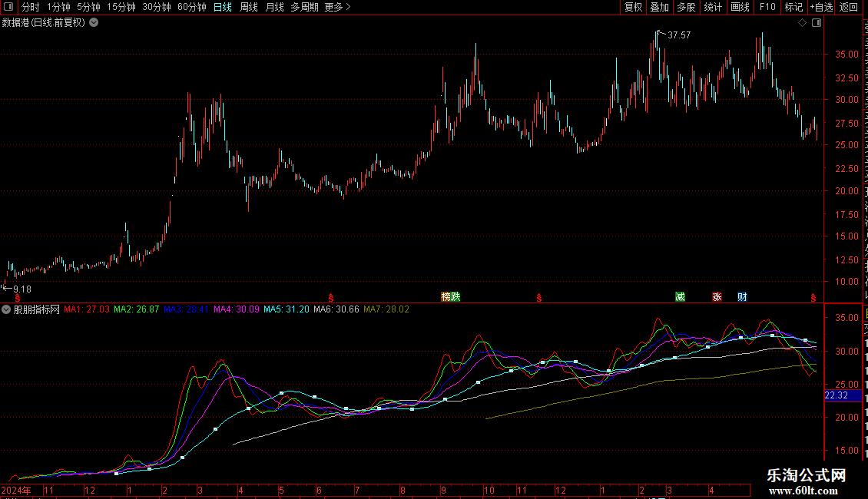Click the 叠加 overlay button
Image resolution: width=868 pixels, height=499 pixels.
[659, 7]
